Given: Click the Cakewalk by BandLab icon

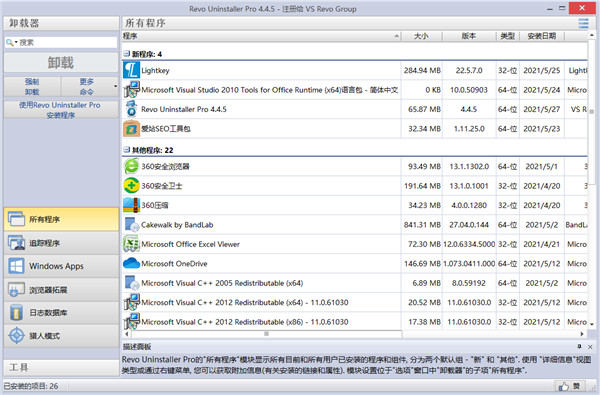Looking at the screenshot, I should click(x=131, y=225).
